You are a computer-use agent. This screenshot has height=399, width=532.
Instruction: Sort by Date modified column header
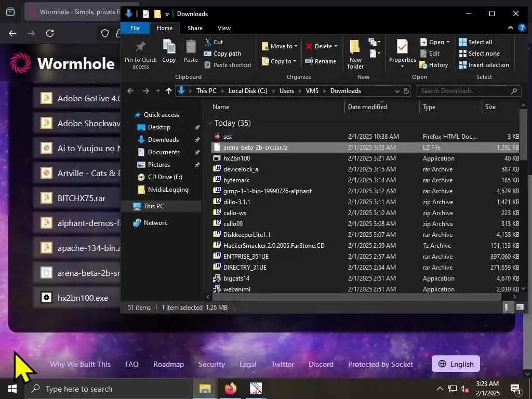(x=367, y=107)
